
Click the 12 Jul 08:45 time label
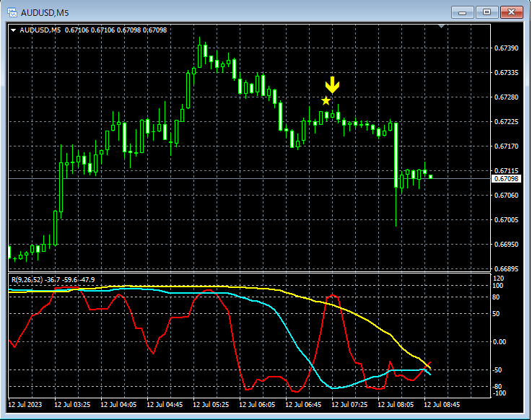tap(442, 405)
